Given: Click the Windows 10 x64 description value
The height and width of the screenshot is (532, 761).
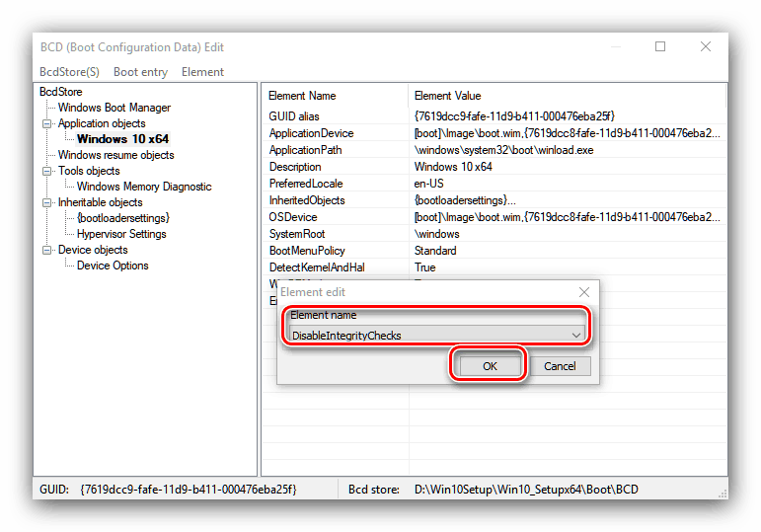Looking at the screenshot, I should pyautogui.click(x=453, y=167).
